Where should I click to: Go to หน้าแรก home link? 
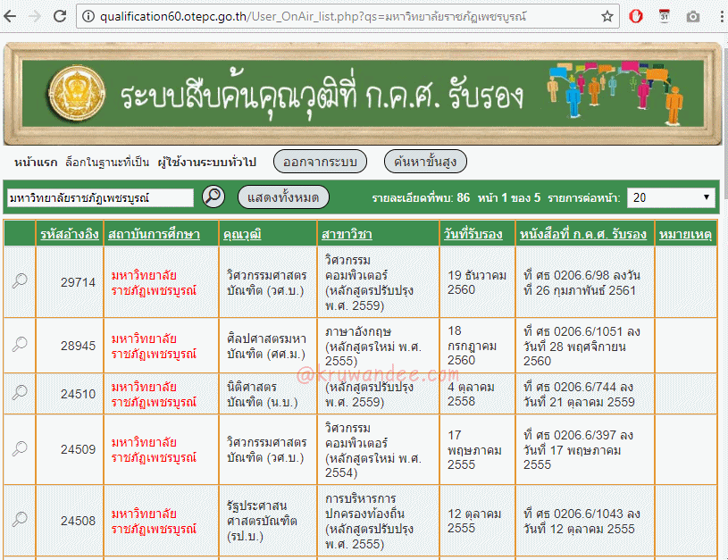(36, 163)
